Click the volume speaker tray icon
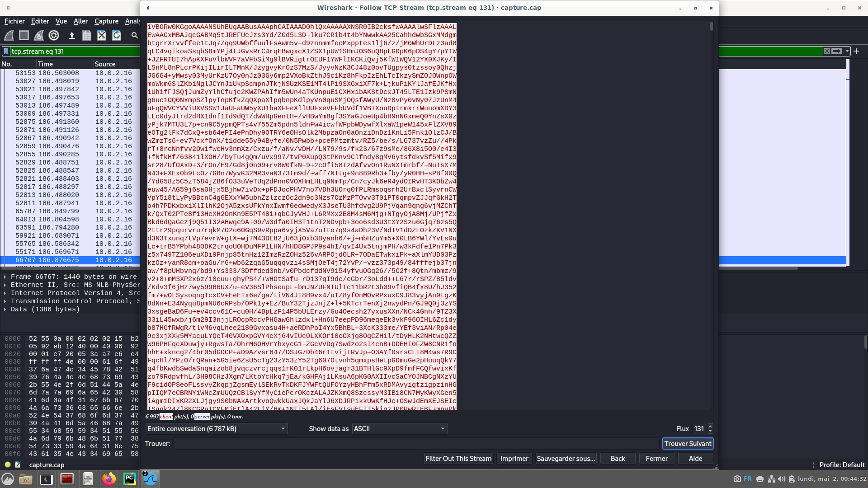This screenshot has height=488, width=868. [782, 479]
